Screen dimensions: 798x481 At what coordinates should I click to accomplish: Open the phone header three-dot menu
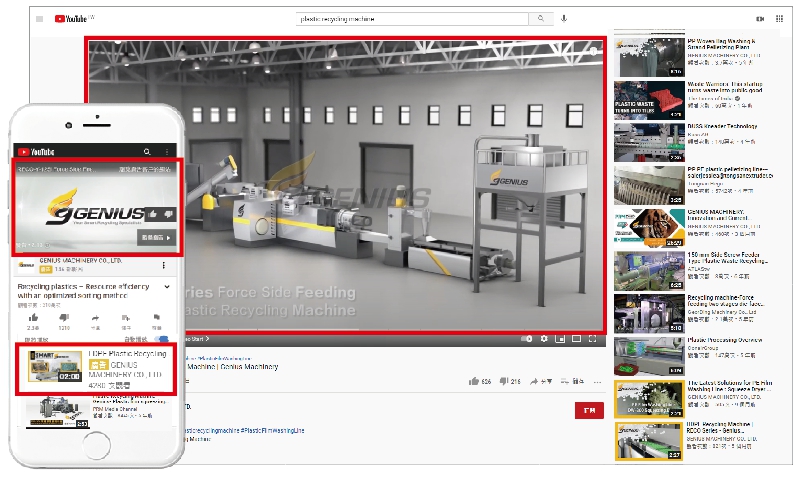(167, 152)
